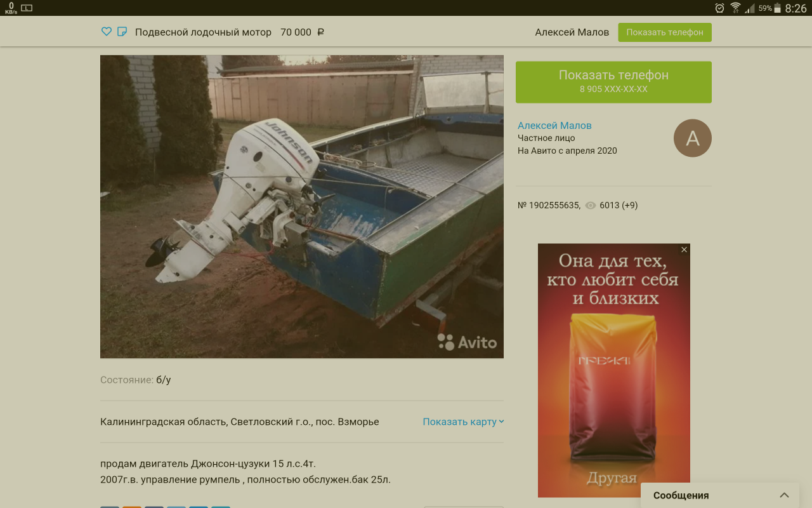Tap the Wi-Fi status bar icon

[735, 8]
